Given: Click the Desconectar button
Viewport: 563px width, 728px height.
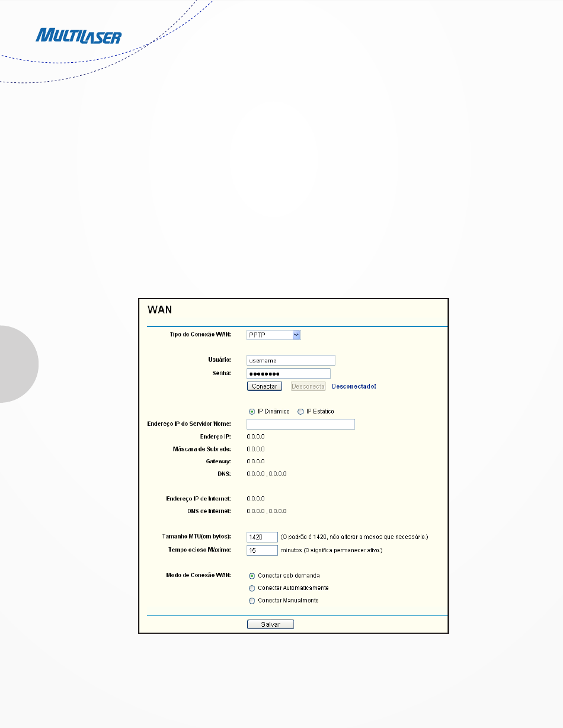Looking at the screenshot, I should [308, 386].
